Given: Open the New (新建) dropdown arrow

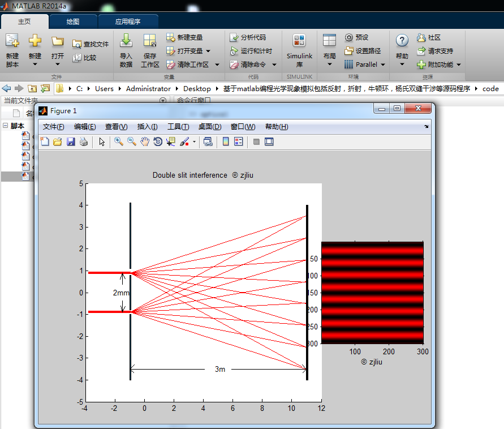Looking at the screenshot, I should tap(35, 65).
